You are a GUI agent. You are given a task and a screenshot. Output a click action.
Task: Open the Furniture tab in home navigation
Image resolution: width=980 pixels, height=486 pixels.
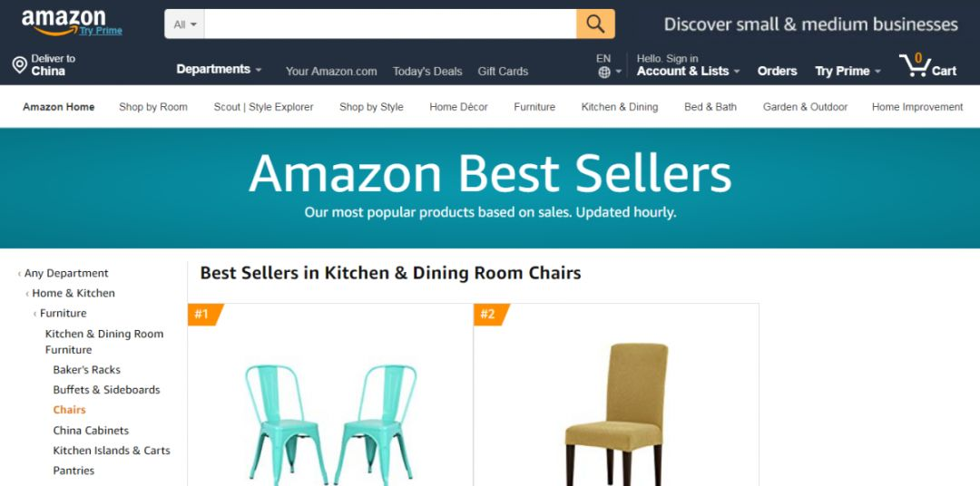tap(534, 107)
